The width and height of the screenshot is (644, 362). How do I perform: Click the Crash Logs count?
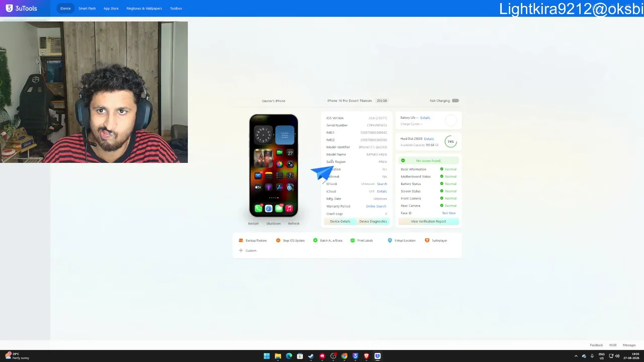pos(386,214)
